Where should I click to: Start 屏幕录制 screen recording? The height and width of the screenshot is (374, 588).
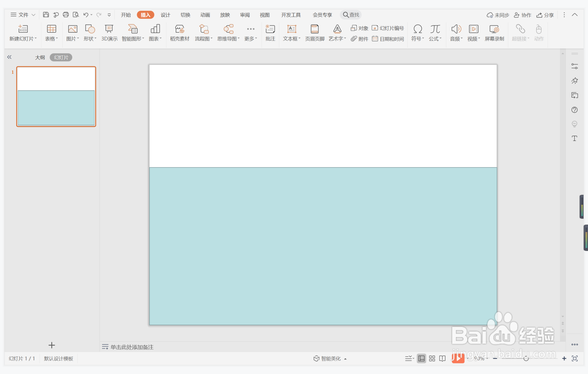click(494, 33)
